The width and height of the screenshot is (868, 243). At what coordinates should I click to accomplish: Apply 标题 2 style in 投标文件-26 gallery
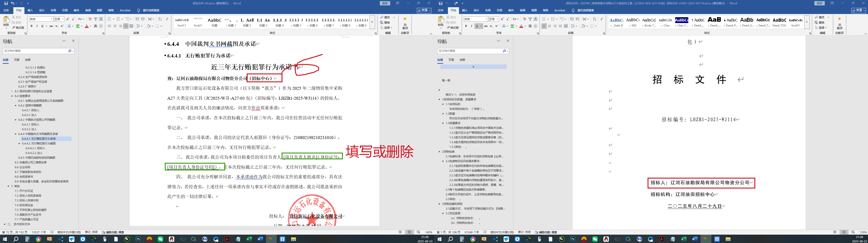(247, 22)
